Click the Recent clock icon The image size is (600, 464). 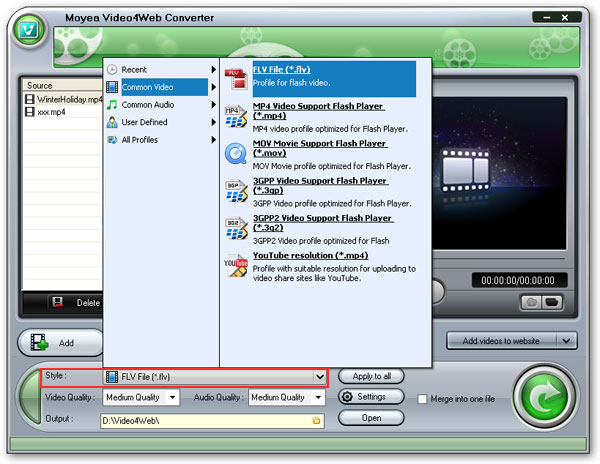[112, 70]
